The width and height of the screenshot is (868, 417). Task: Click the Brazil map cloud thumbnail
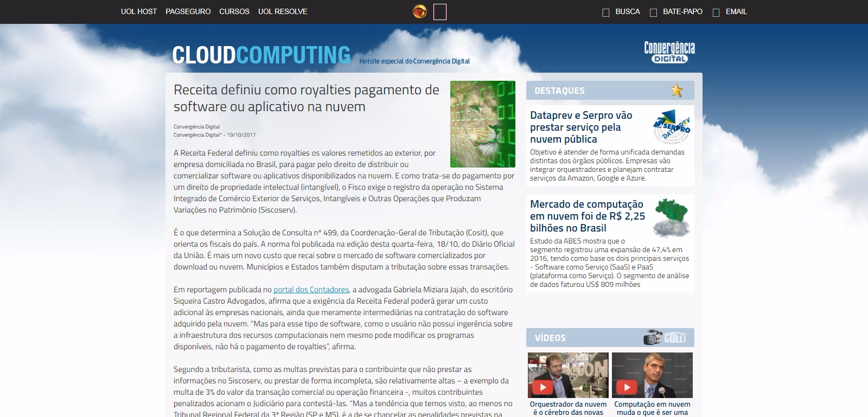tap(671, 218)
